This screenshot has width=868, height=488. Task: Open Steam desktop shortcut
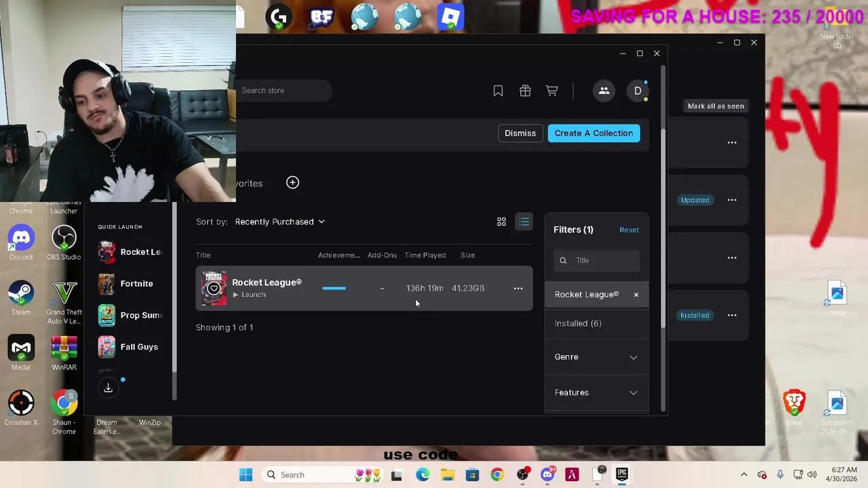pyautogui.click(x=21, y=298)
